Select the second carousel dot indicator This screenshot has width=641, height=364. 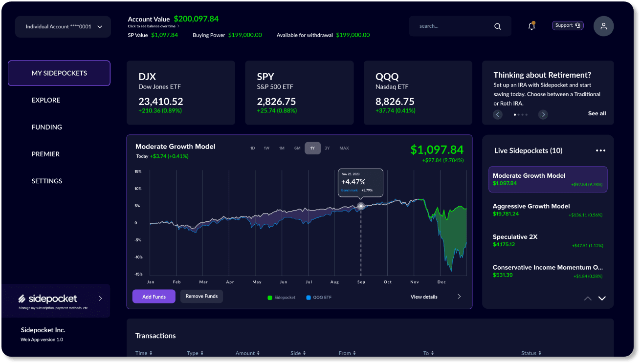click(x=519, y=114)
